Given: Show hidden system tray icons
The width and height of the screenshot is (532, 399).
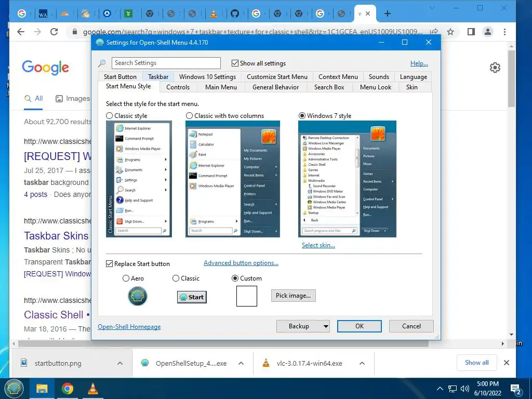Looking at the screenshot, I should [x=440, y=389].
